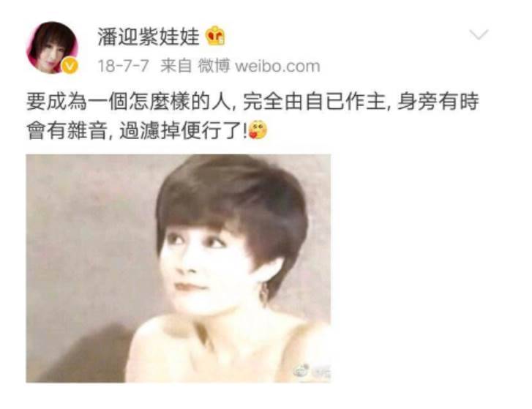This screenshot has height=409, width=532.
Task: Click the earring in the attached photo
Action: 264,293
